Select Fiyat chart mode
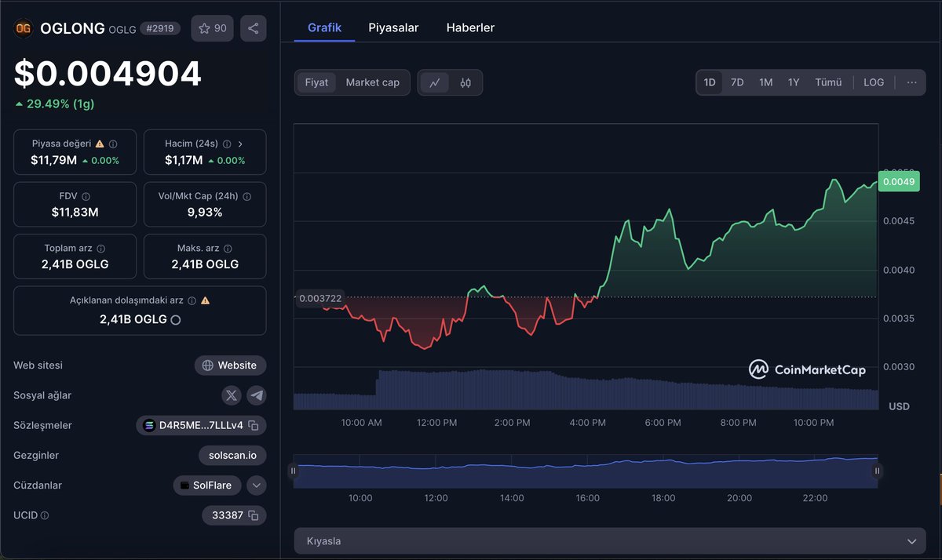 coord(316,82)
